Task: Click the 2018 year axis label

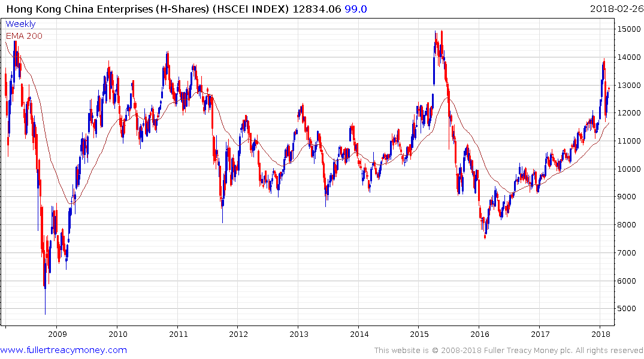Action: click(600, 334)
